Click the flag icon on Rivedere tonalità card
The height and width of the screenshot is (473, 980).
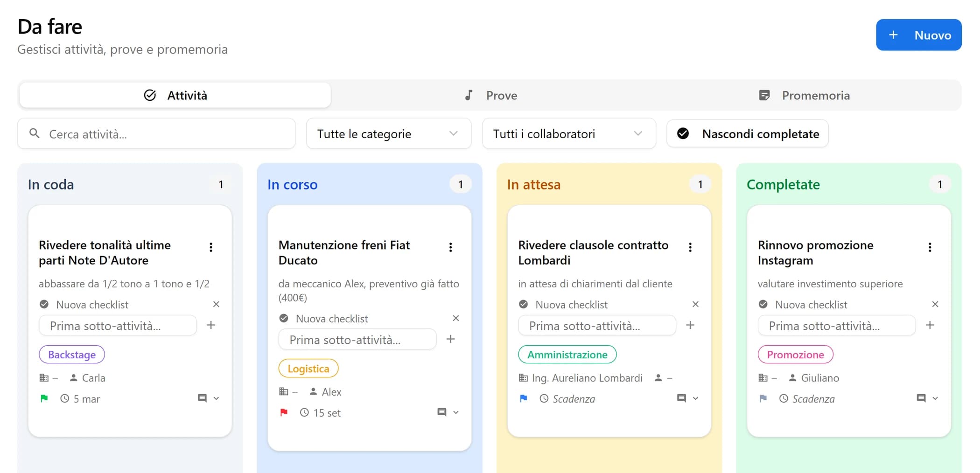pyautogui.click(x=44, y=398)
